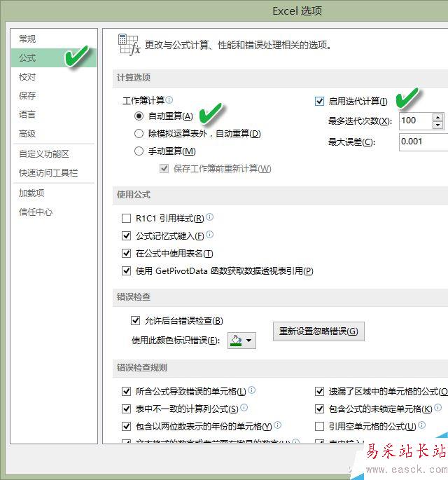Select the 自动重算(A) radio button

point(139,116)
